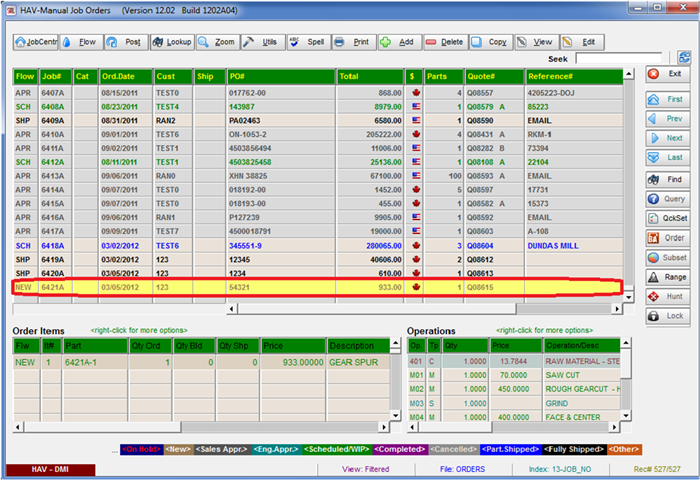Click the Exit button
Viewport: 700px width, 480px height.
click(x=667, y=74)
